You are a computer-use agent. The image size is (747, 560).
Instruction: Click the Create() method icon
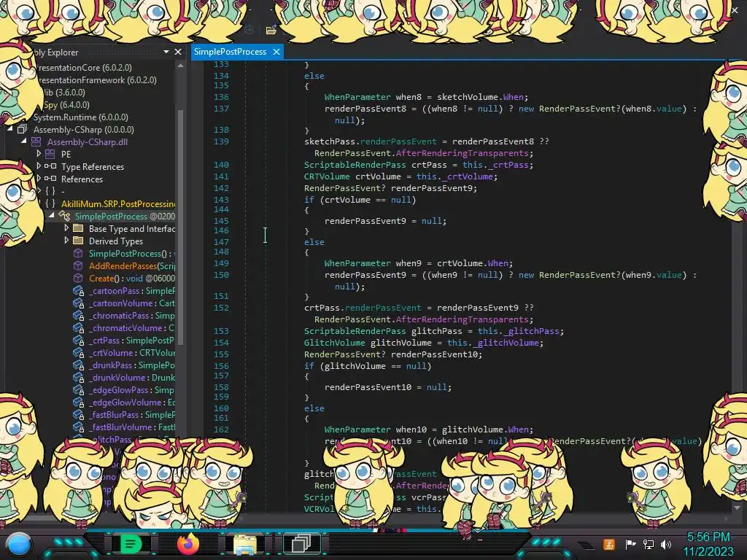coord(78,278)
